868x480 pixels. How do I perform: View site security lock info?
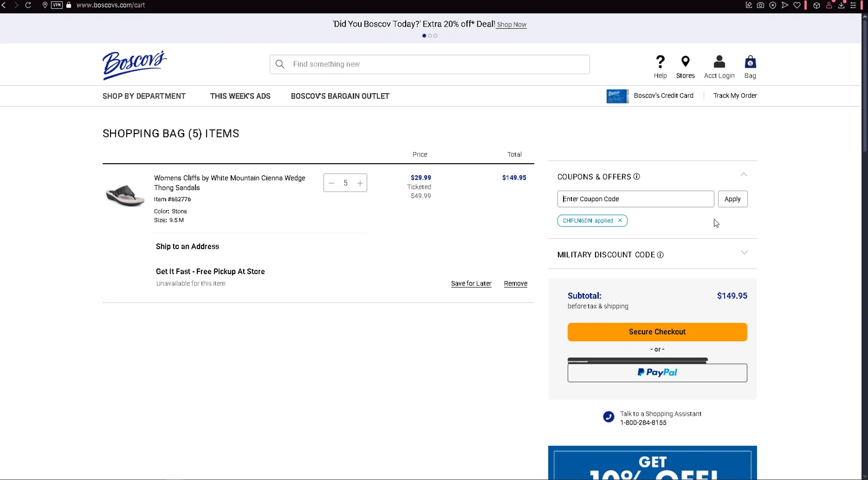click(69, 5)
